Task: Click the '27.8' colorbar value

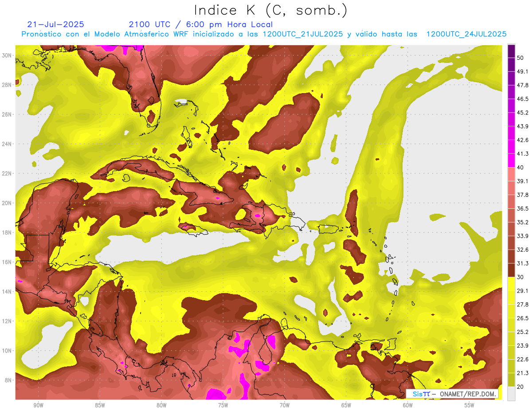Action: point(523,305)
